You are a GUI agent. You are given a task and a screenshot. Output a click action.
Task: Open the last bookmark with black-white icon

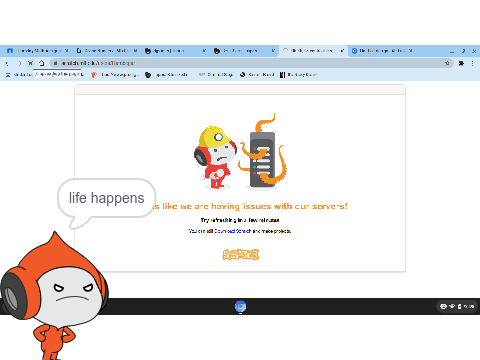point(298,75)
